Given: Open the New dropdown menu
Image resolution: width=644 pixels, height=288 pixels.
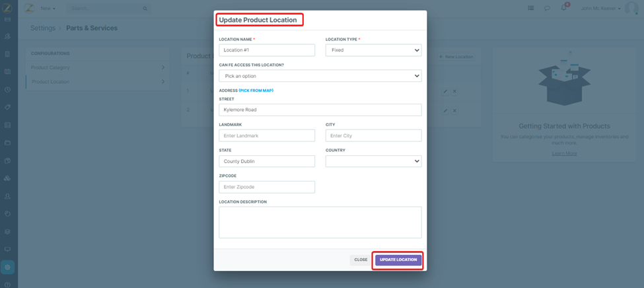Looking at the screenshot, I should pyautogui.click(x=48, y=9).
